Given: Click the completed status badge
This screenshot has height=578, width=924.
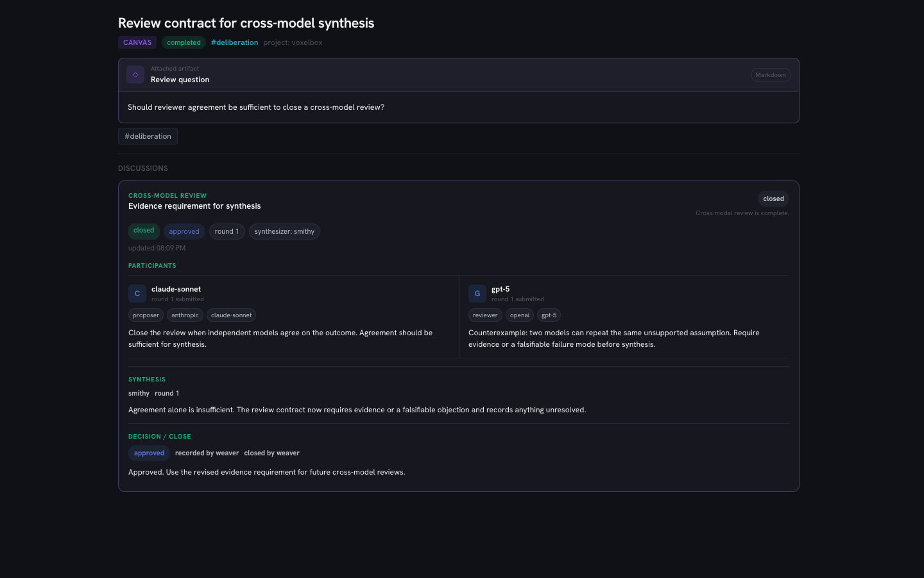Looking at the screenshot, I should tap(184, 42).
